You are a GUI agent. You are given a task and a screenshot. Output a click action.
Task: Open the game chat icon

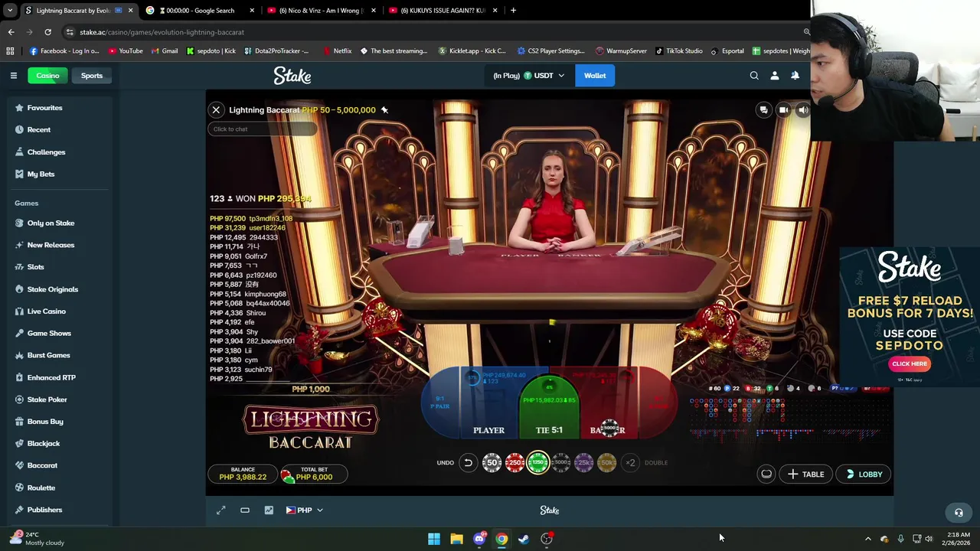click(x=763, y=110)
